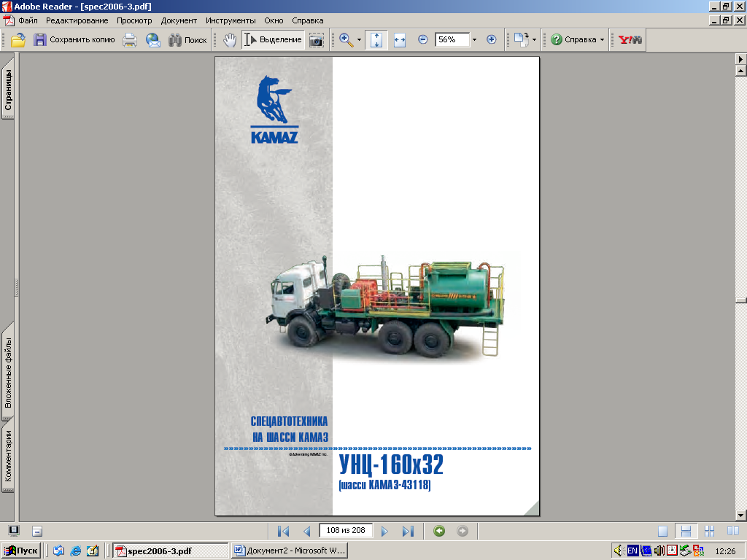The width and height of the screenshot is (747, 560).
Task: Open a file with the folder icon
Action: point(18,40)
